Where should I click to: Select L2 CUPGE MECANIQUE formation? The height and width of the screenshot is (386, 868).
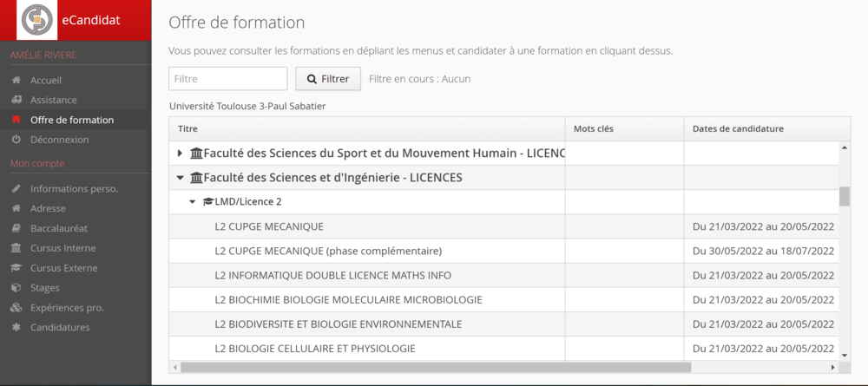click(269, 226)
